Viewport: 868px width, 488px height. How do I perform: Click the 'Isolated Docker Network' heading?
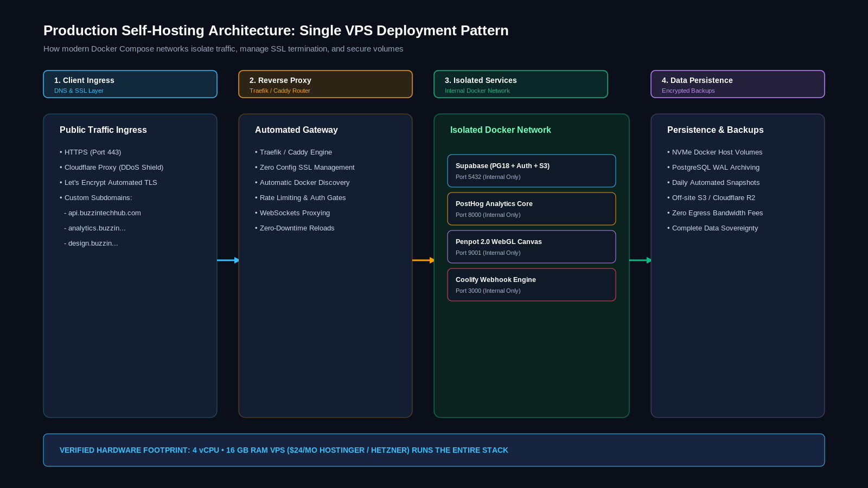500,130
